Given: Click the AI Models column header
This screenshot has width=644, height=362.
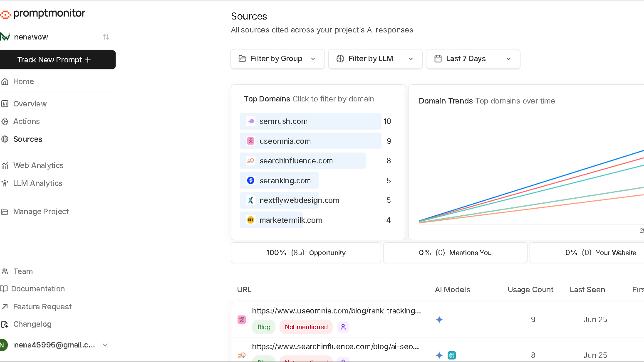Looking at the screenshot, I should [452, 290].
